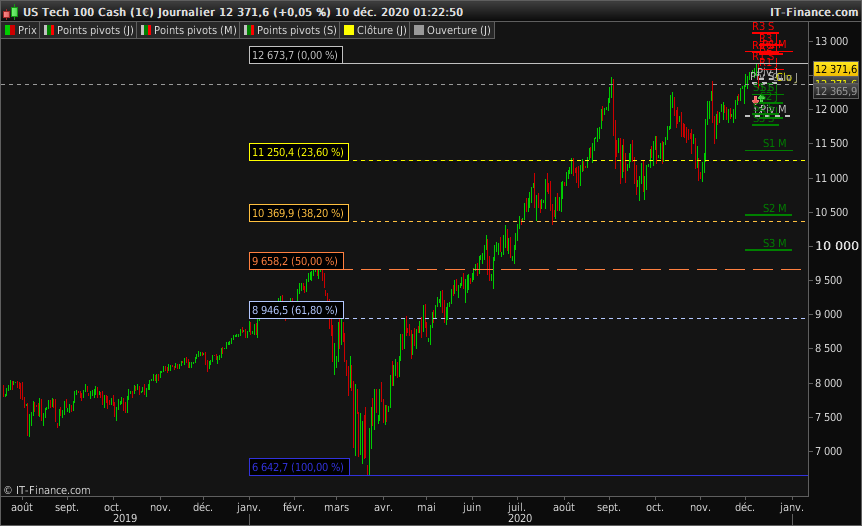This screenshot has width=862, height=526.
Task: Click the S1 M pivot level label
Action: pos(774,143)
